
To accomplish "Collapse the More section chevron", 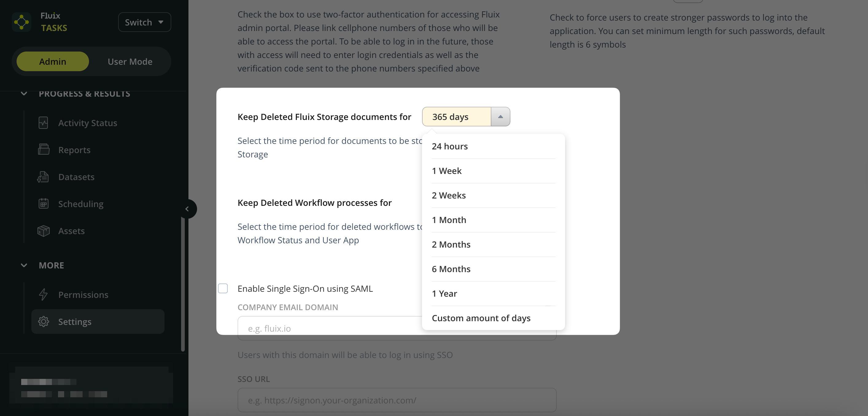I will (24, 265).
